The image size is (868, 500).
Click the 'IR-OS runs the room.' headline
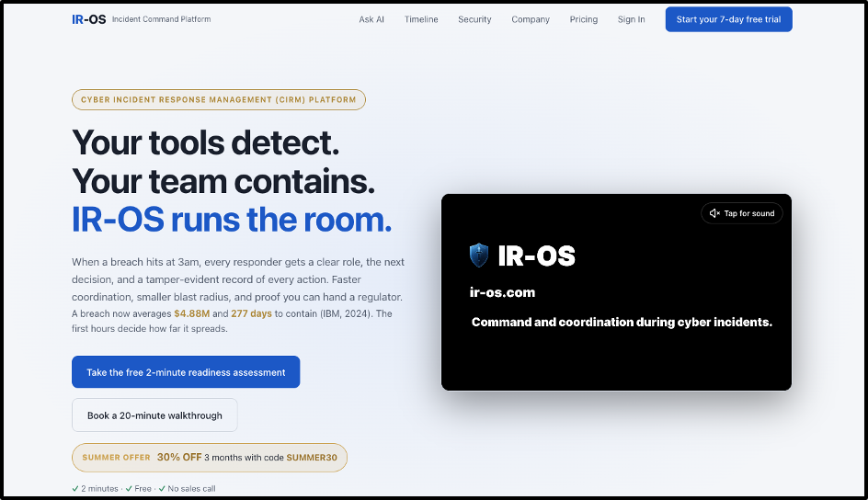tap(232, 220)
